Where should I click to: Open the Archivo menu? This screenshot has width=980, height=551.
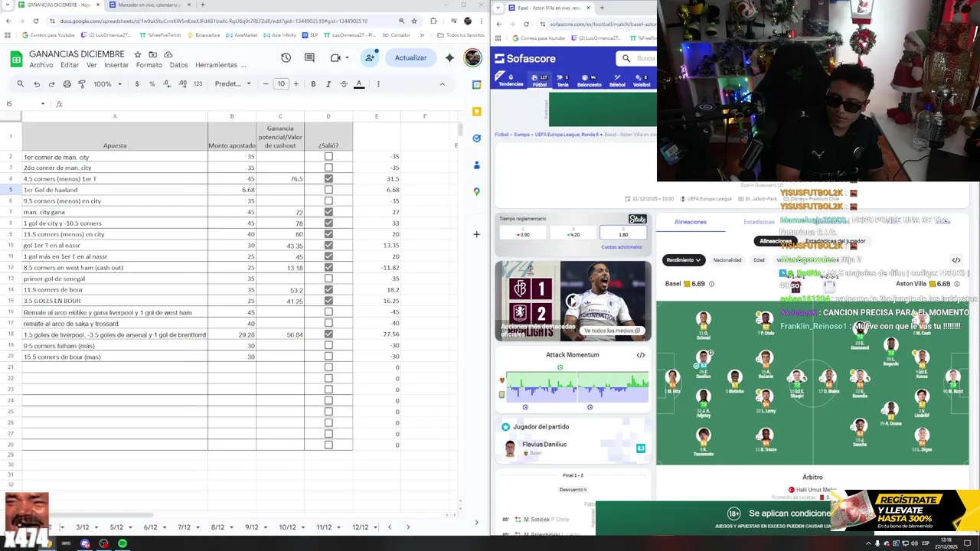(x=41, y=65)
